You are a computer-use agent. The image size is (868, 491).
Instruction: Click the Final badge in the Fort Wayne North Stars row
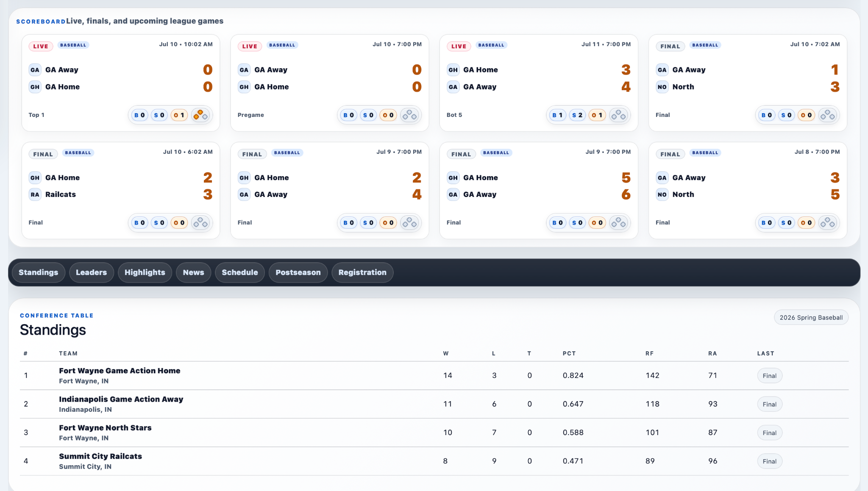770,433
